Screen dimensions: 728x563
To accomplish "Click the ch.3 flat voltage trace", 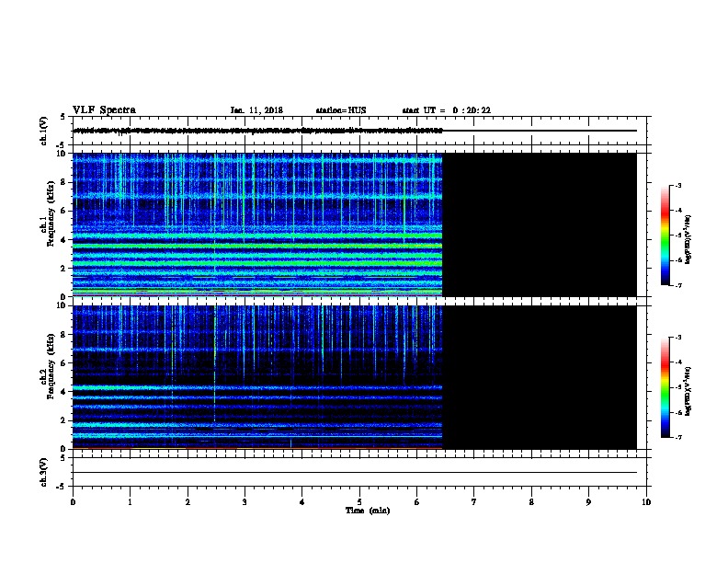I will (x=355, y=473).
